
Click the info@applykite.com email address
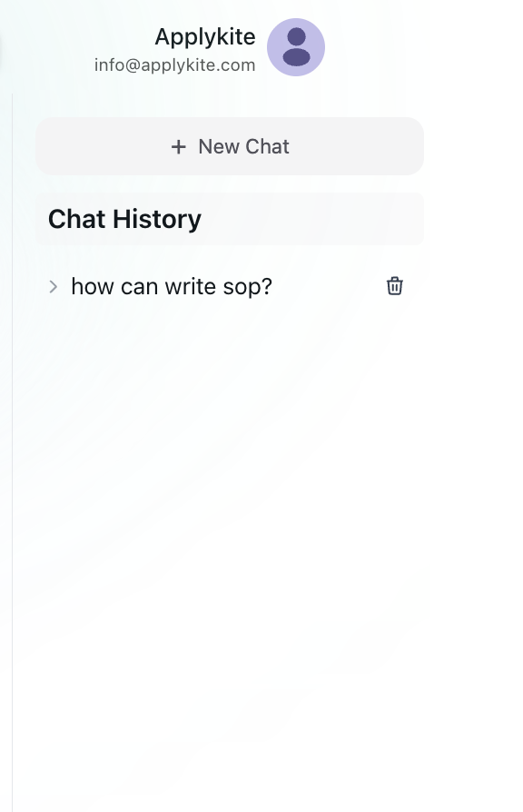[x=175, y=65]
